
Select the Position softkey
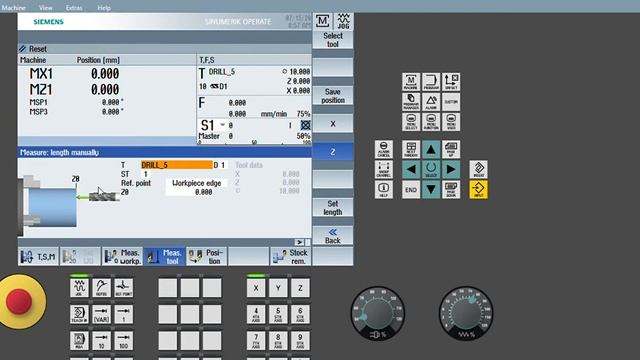207,257
